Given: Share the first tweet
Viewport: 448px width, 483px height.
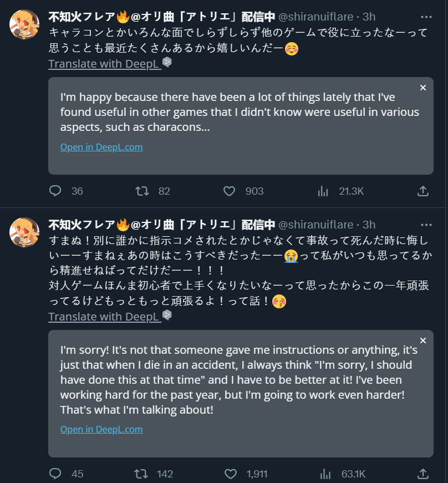Looking at the screenshot, I should (x=422, y=191).
